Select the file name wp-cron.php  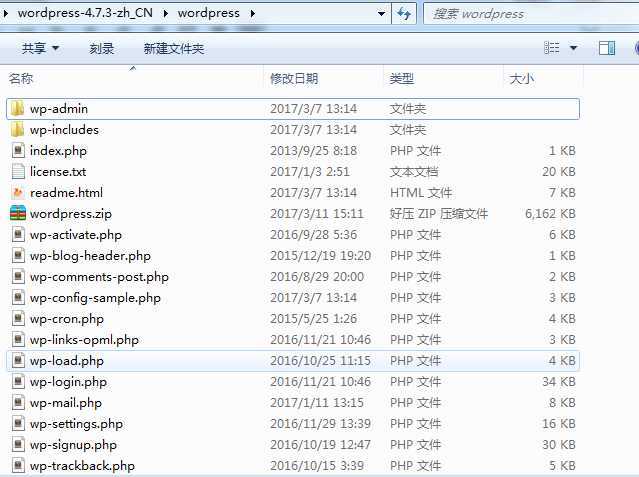coord(67,319)
